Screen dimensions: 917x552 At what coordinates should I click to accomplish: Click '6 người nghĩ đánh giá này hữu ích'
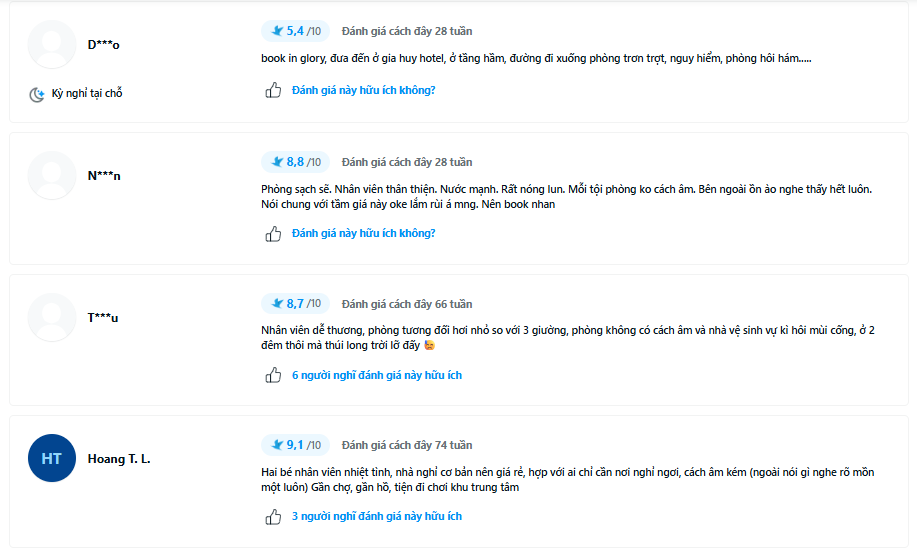click(x=377, y=375)
